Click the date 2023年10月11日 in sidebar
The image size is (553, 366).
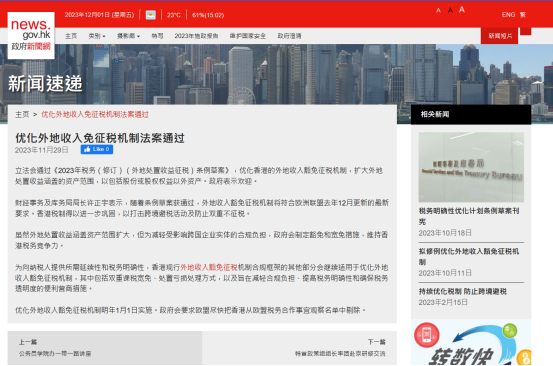445,273
